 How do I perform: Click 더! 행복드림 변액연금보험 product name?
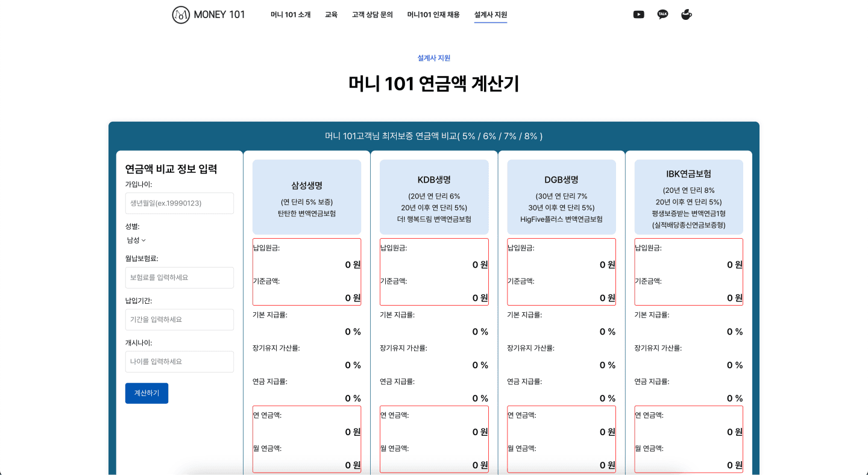click(x=434, y=219)
